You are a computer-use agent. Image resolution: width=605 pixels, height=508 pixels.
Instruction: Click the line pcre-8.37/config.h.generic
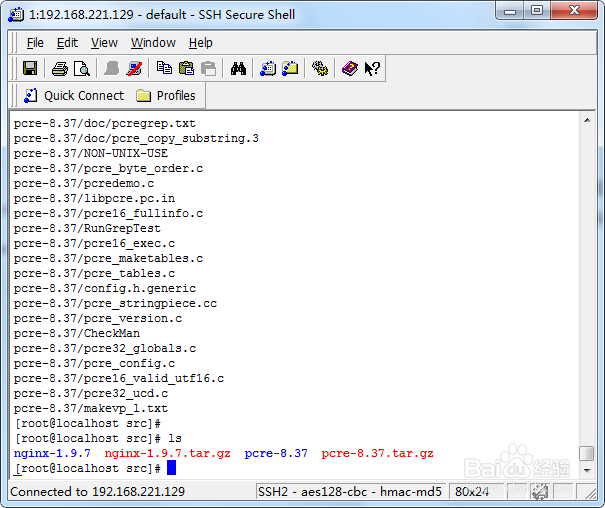pyautogui.click(x=105, y=289)
